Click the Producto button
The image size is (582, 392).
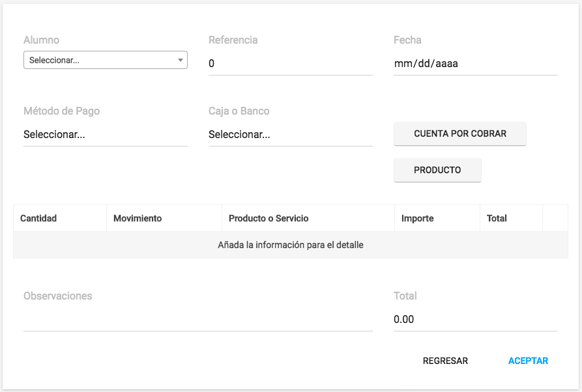437,170
